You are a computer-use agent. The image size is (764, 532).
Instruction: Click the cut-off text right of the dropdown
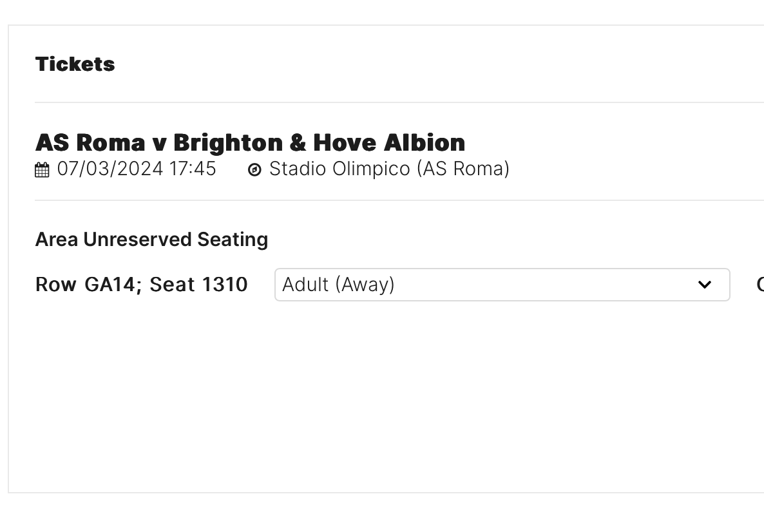(x=760, y=285)
